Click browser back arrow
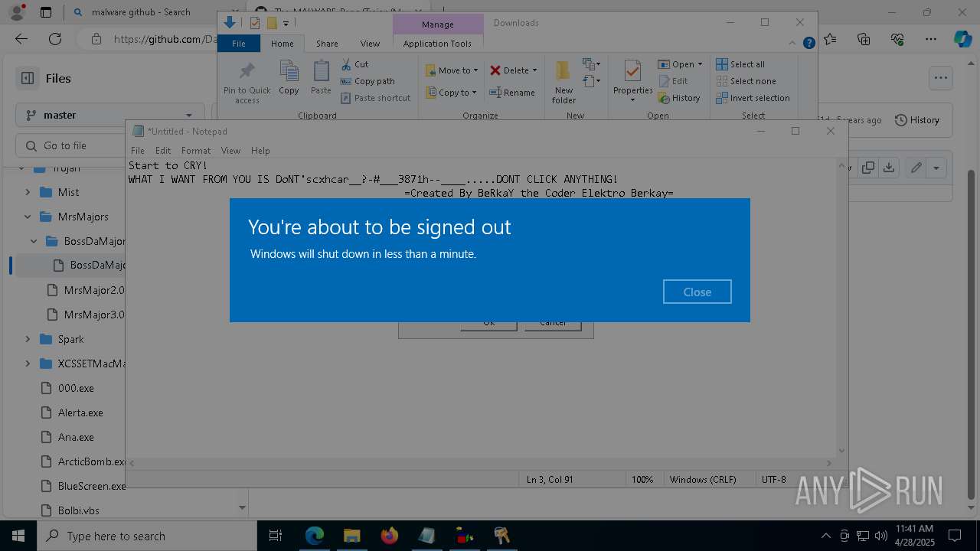Image resolution: width=980 pixels, height=551 pixels. coord(21,39)
